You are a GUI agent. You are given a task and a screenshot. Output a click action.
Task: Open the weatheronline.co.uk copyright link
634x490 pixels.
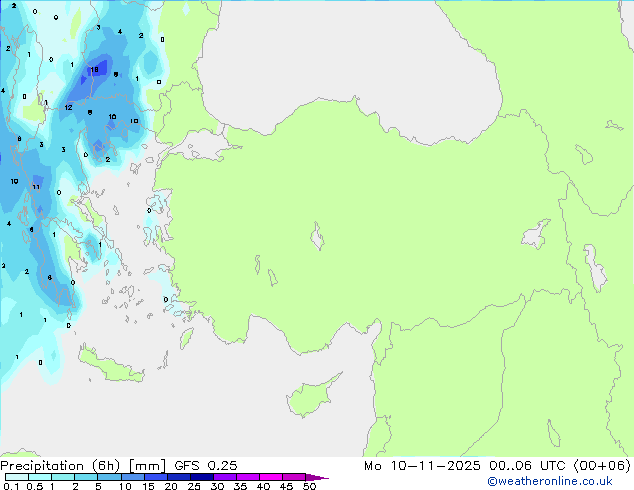(x=550, y=481)
